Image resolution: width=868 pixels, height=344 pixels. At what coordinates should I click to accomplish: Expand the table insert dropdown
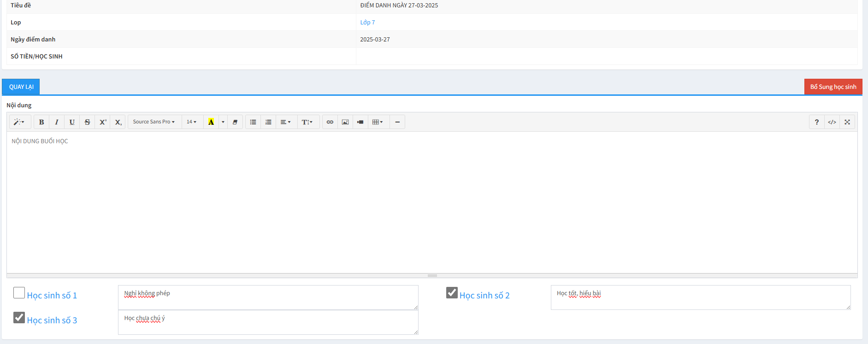(x=378, y=122)
